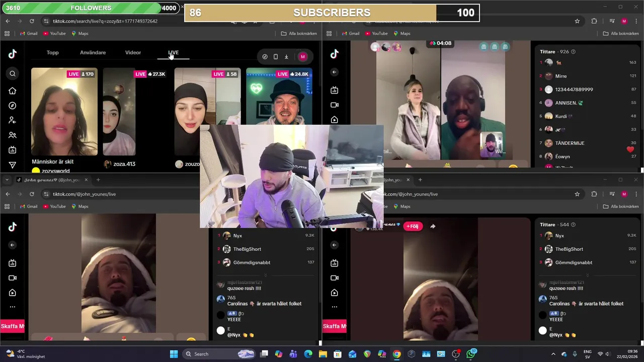Image resolution: width=644 pixels, height=362 pixels.
Task: Click share arrow beside Följ button
Action: tap(433, 226)
